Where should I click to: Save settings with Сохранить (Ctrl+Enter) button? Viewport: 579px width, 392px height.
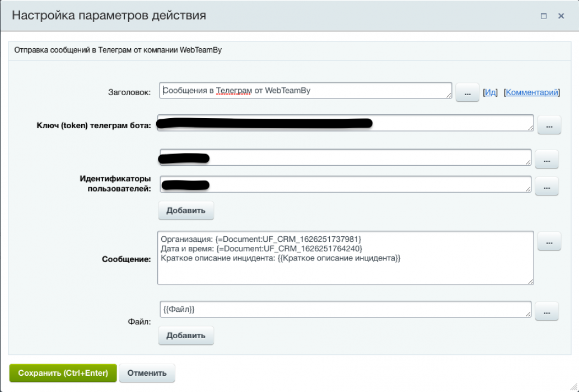click(x=63, y=372)
